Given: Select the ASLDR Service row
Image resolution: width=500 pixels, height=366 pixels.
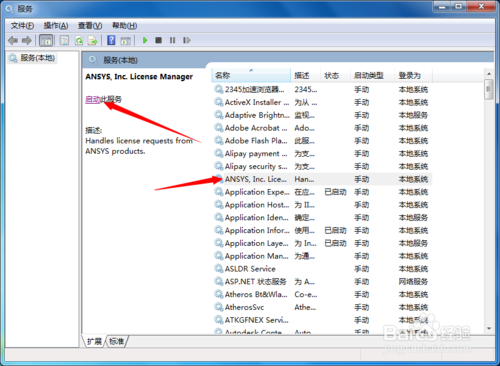Looking at the screenshot, I should tap(322, 269).
